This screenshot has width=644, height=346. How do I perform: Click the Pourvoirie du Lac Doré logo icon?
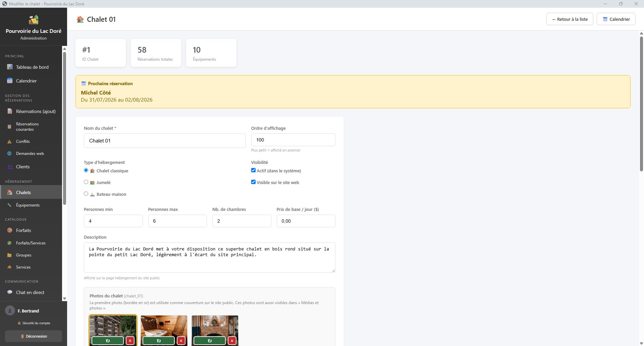(x=34, y=20)
